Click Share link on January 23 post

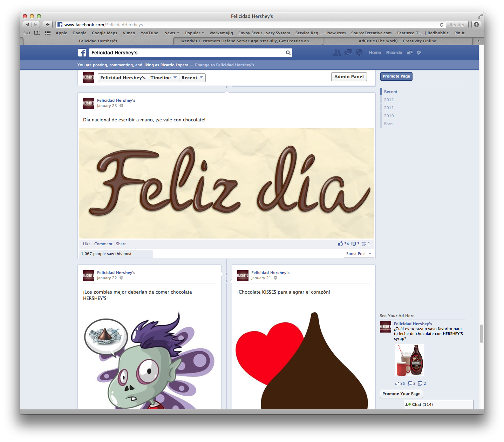[x=121, y=244]
